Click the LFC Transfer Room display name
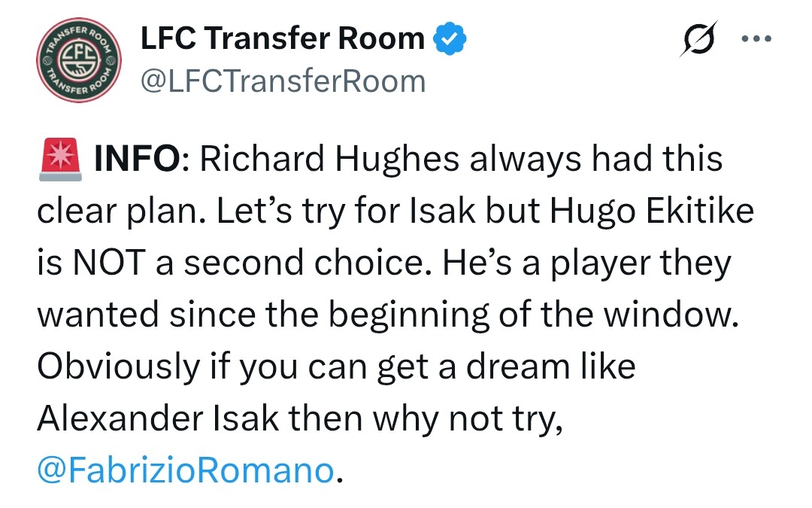The image size is (812, 508). pos(283,38)
